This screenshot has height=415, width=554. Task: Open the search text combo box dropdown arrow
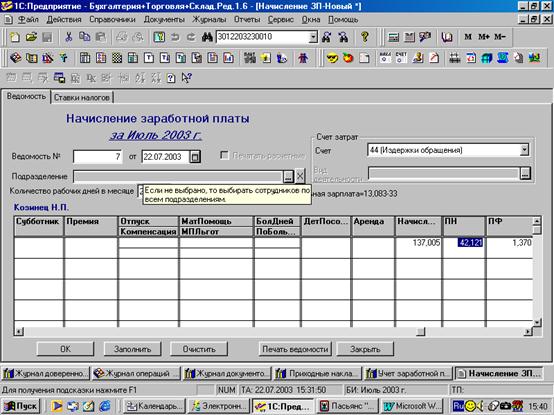pos(313,37)
